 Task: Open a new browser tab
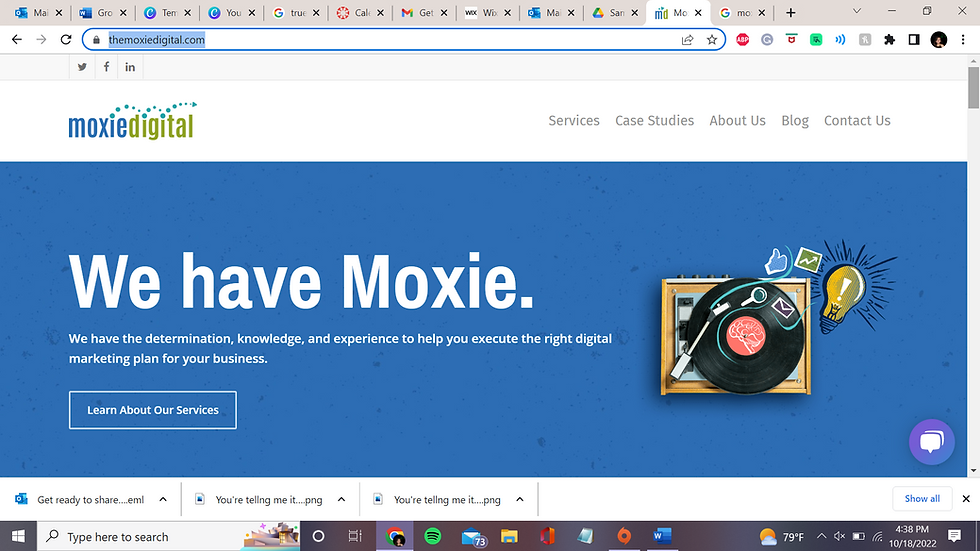(791, 12)
